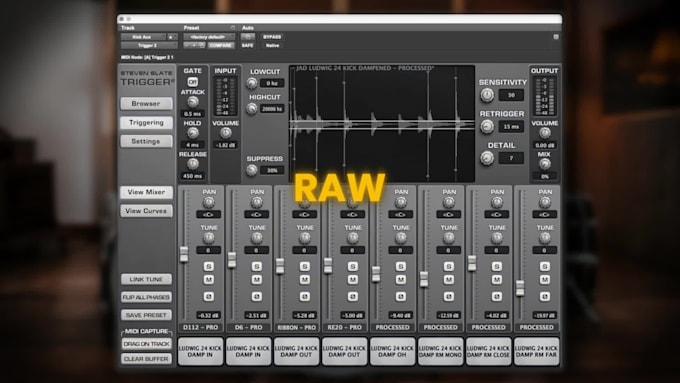
Task: Click the Suppress knob
Action: pos(252,170)
